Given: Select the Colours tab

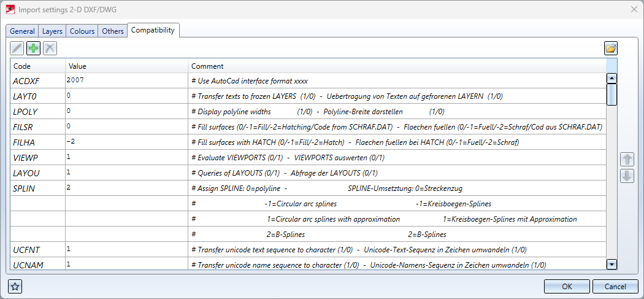Looking at the screenshot, I should [82, 31].
